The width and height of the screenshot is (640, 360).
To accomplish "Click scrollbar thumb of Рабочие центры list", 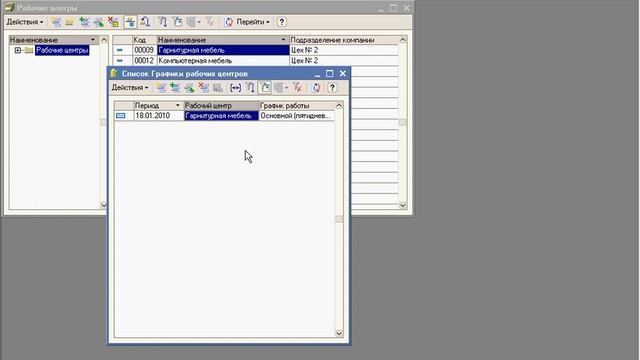I will pyautogui.click(x=403, y=122).
